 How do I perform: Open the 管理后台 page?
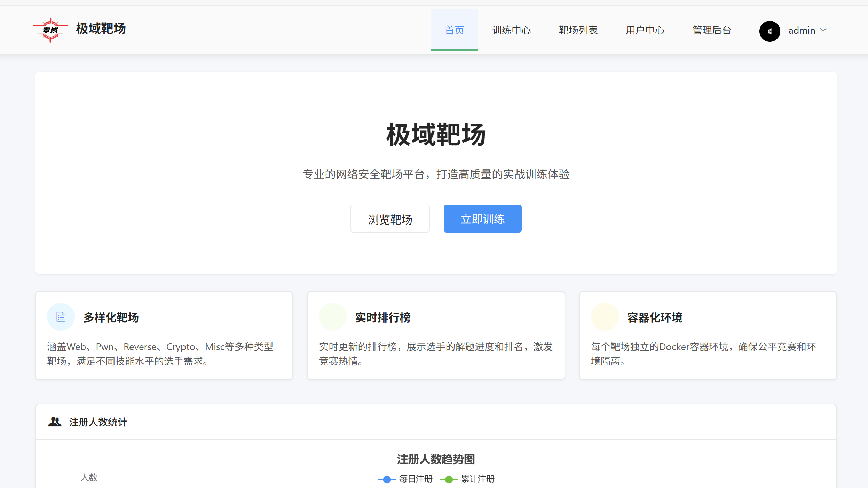(x=712, y=30)
